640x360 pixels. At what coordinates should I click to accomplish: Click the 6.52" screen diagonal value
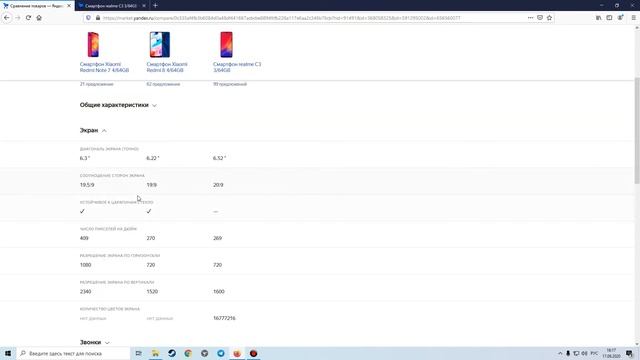pos(219,158)
